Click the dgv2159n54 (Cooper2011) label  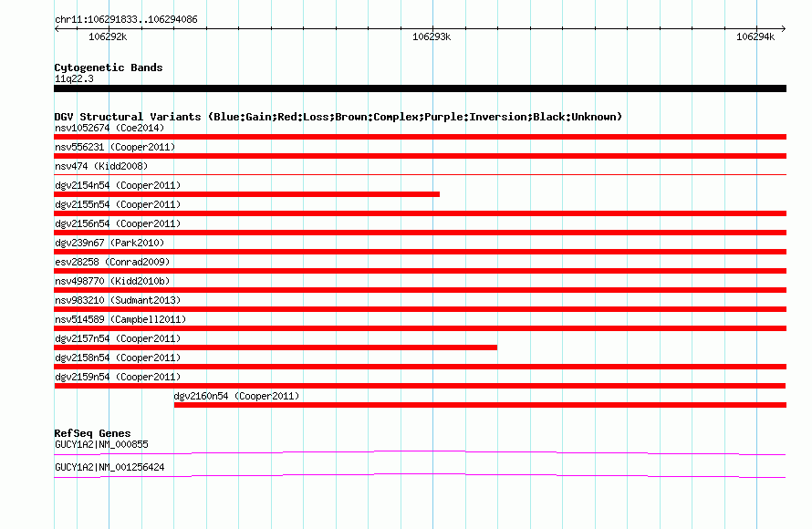(118, 377)
